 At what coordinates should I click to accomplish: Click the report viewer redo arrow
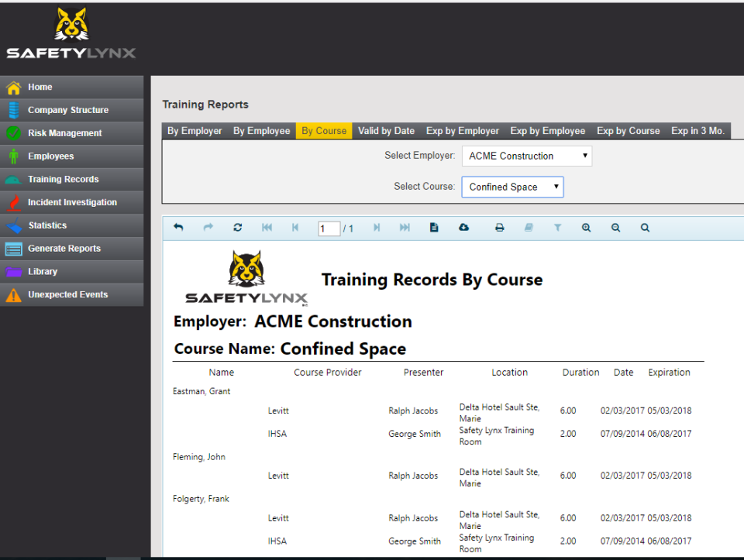(x=208, y=228)
